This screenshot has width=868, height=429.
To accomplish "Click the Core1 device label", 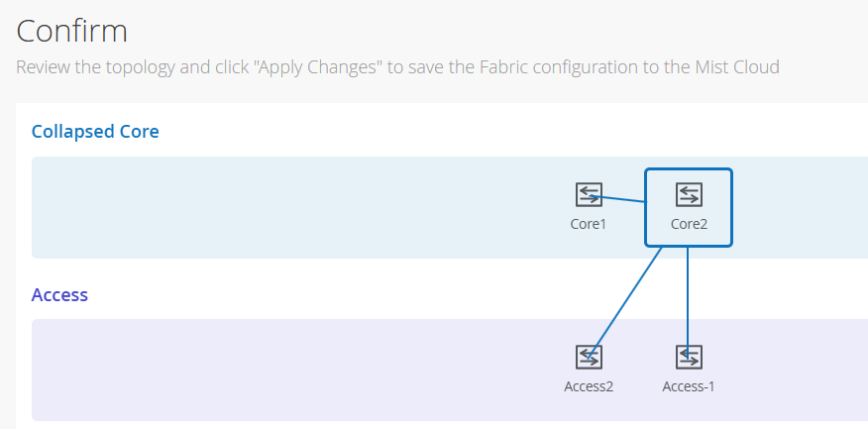I will (589, 224).
